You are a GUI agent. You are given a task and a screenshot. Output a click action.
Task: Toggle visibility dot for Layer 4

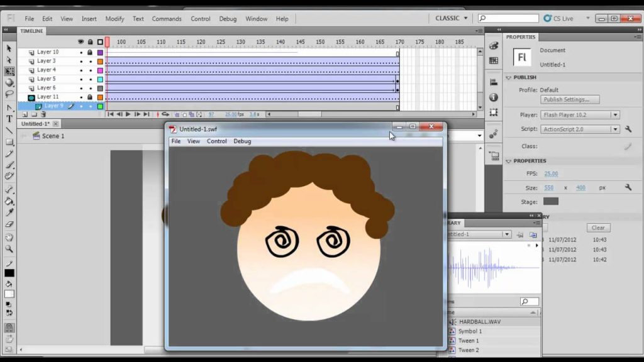click(x=81, y=70)
